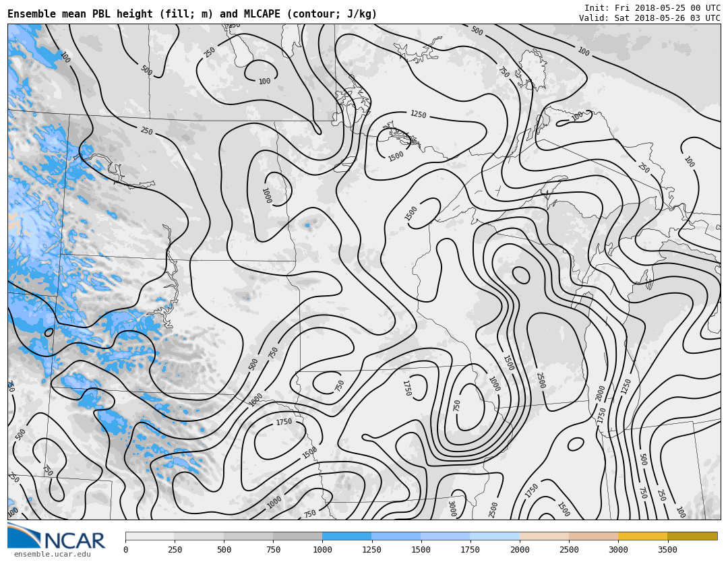Viewport: 728px width, 562px height.
Task: Click the 3000 MLCAPE contour label on map
Action: click(x=451, y=508)
